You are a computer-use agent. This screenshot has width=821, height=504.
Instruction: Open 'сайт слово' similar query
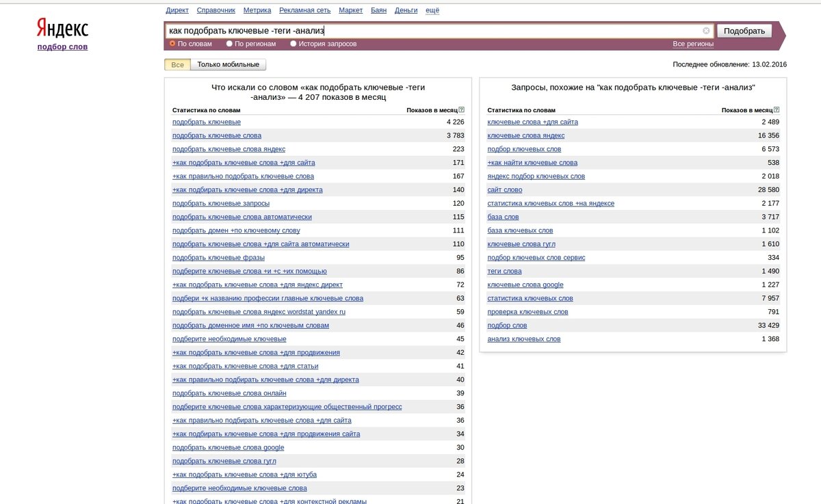click(505, 189)
